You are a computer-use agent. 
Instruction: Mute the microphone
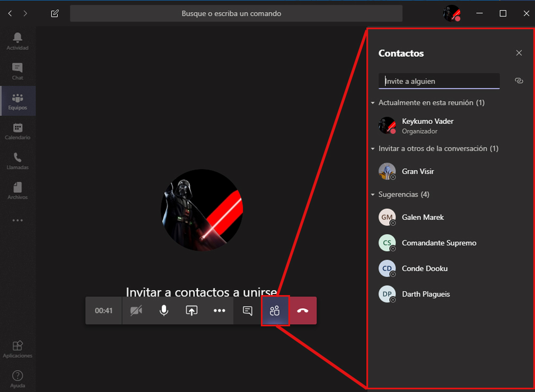click(163, 310)
